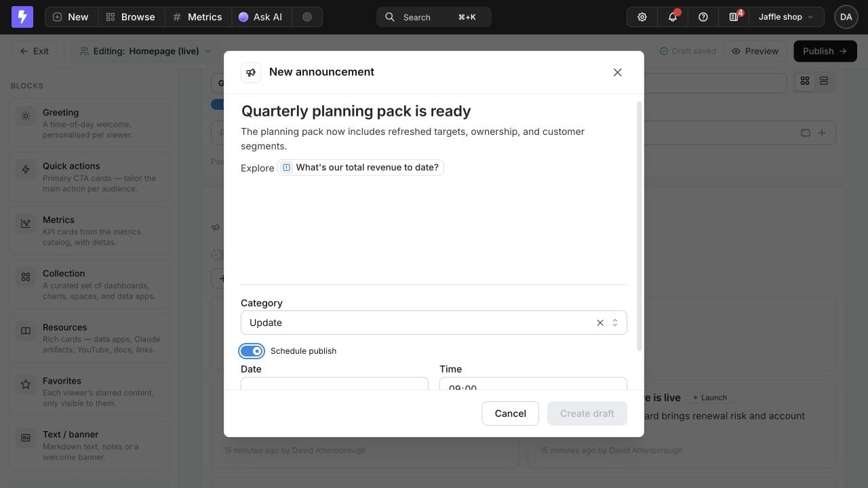Screen dimensions: 868x488
Task: Click the Create draft button
Action: (x=587, y=413)
